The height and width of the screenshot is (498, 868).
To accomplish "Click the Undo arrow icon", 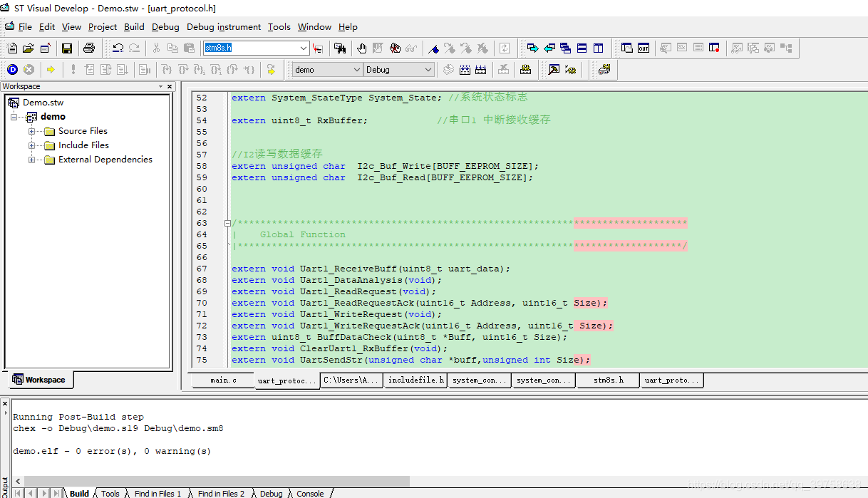I will [x=118, y=48].
